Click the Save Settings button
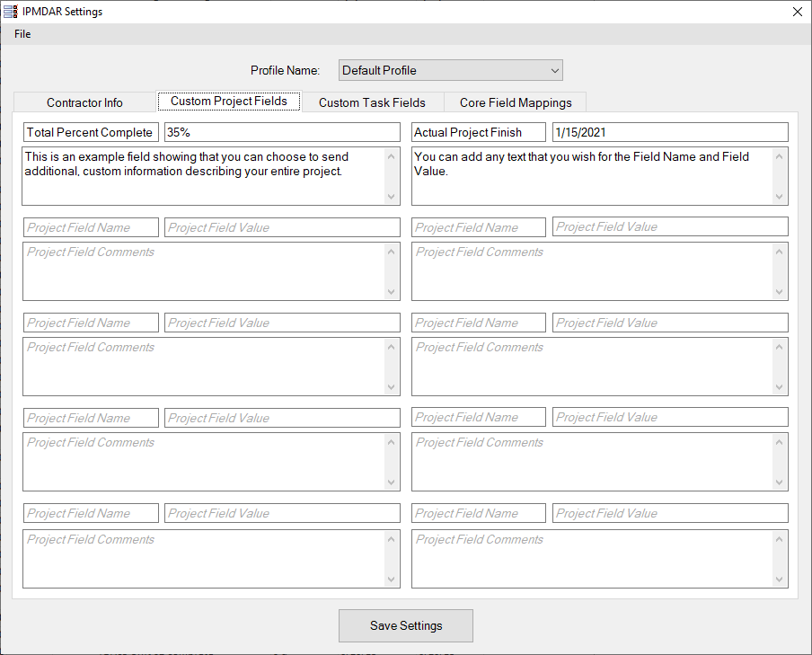The width and height of the screenshot is (812, 655). pyautogui.click(x=405, y=625)
